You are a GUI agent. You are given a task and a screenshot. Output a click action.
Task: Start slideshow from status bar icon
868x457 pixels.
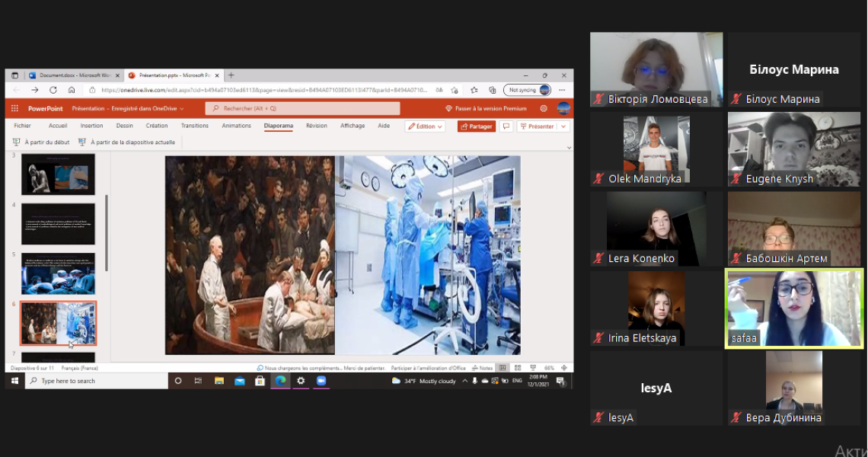[x=533, y=368]
